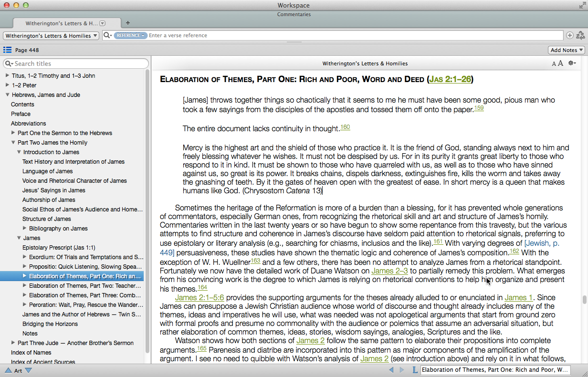This screenshot has width=588, height=377.
Task: Open the REFERENCE search-type dropdown
Action: (x=130, y=35)
